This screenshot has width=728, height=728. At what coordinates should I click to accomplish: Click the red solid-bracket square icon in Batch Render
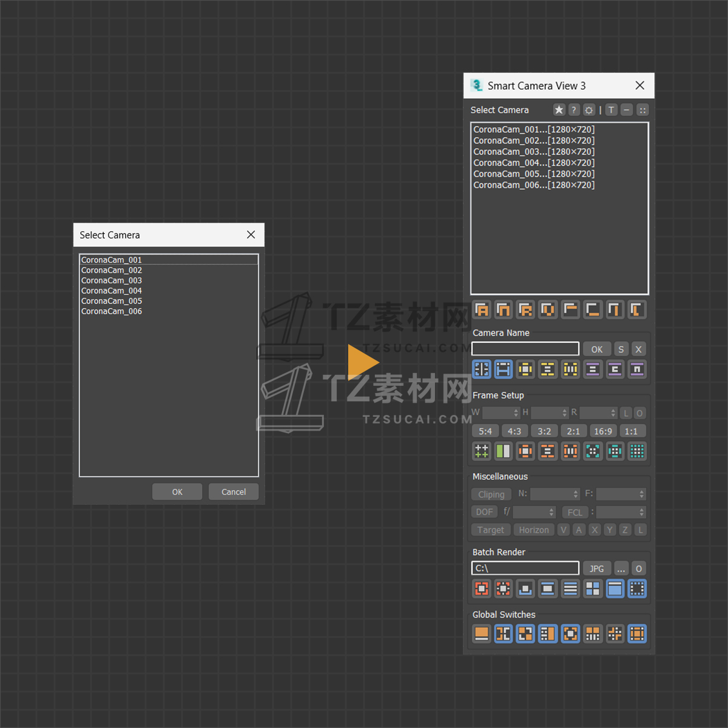pyautogui.click(x=482, y=588)
